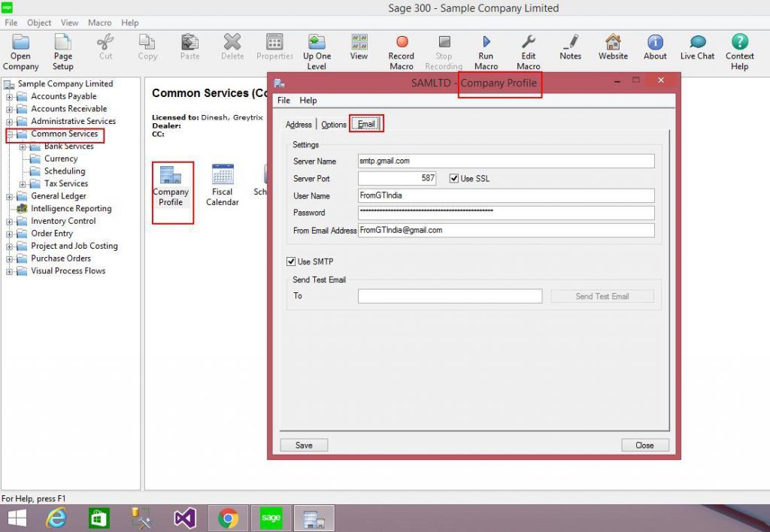Click the User Name field
The image size is (770, 532).
[x=506, y=195]
